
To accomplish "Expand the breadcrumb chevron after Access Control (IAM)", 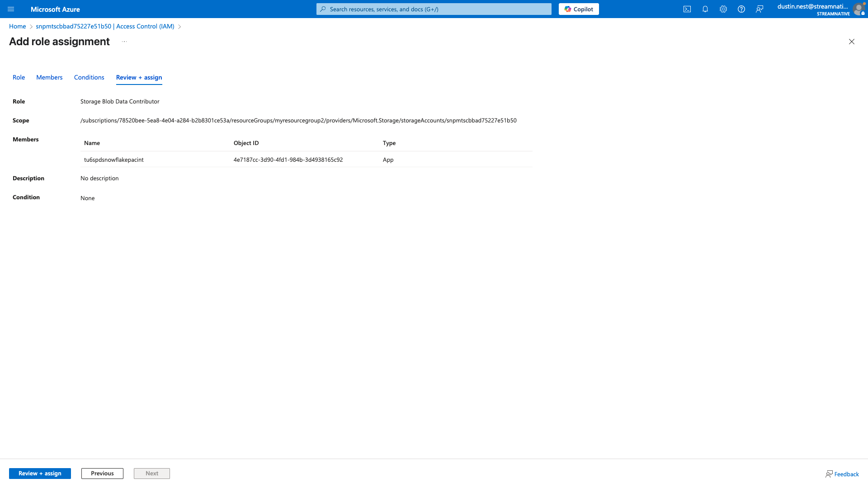I will (x=179, y=26).
